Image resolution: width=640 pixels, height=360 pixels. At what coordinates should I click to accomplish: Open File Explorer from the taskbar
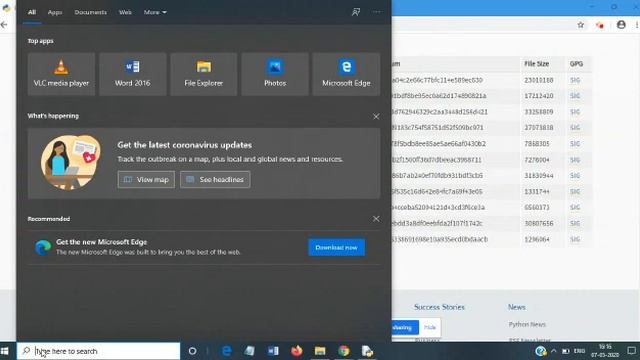click(x=320, y=351)
